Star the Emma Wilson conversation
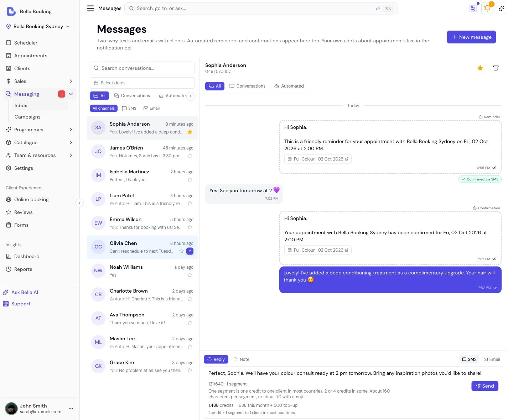 click(x=190, y=227)
